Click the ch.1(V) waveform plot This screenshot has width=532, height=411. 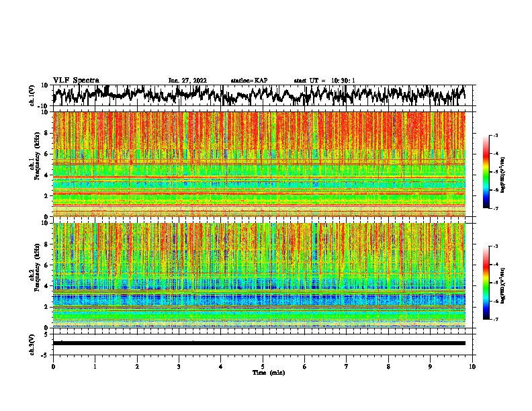[263, 95]
